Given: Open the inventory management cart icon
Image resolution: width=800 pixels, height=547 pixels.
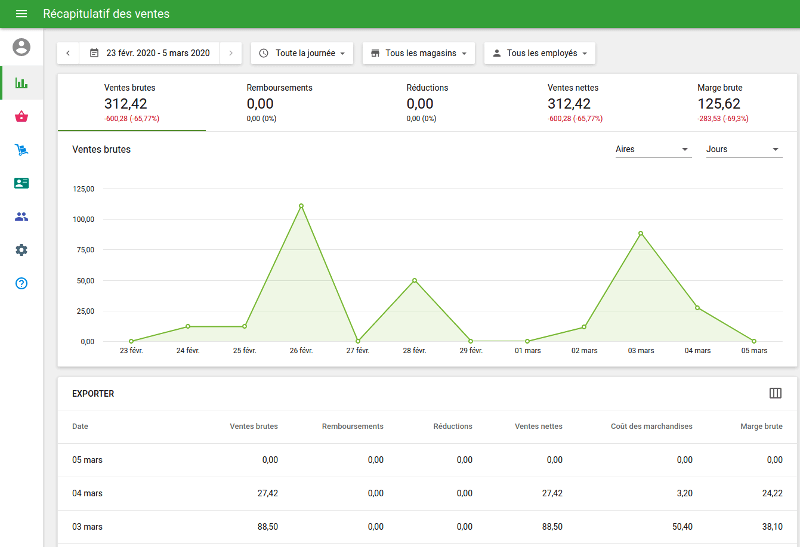Looking at the screenshot, I should point(21,150).
